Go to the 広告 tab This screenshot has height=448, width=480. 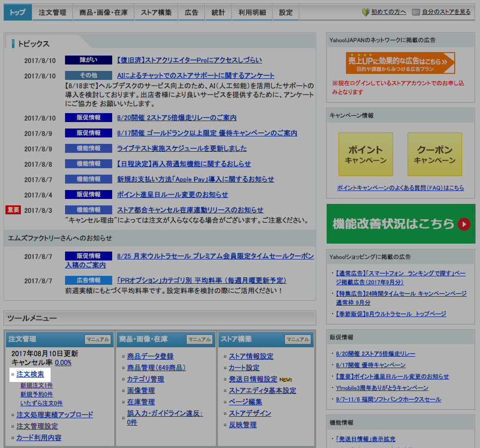(x=192, y=12)
